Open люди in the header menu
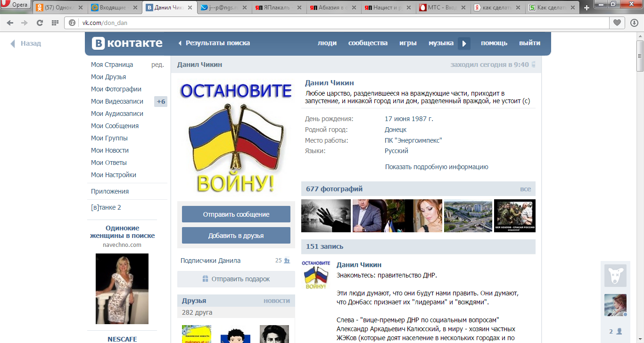644x343 pixels. (x=327, y=43)
